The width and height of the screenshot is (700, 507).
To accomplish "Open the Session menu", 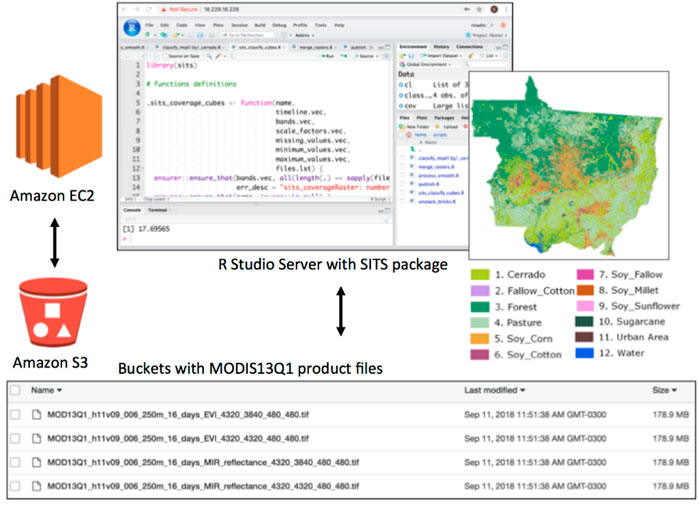I will [x=239, y=25].
